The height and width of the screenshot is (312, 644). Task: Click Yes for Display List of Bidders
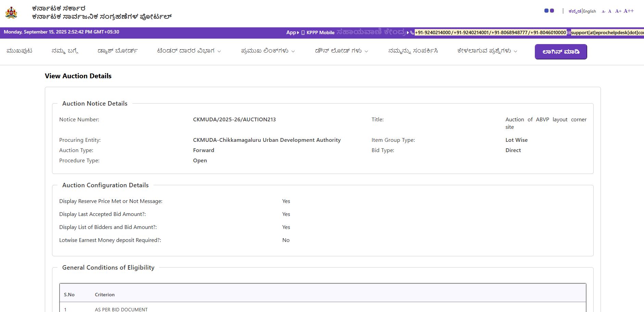pyautogui.click(x=286, y=227)
